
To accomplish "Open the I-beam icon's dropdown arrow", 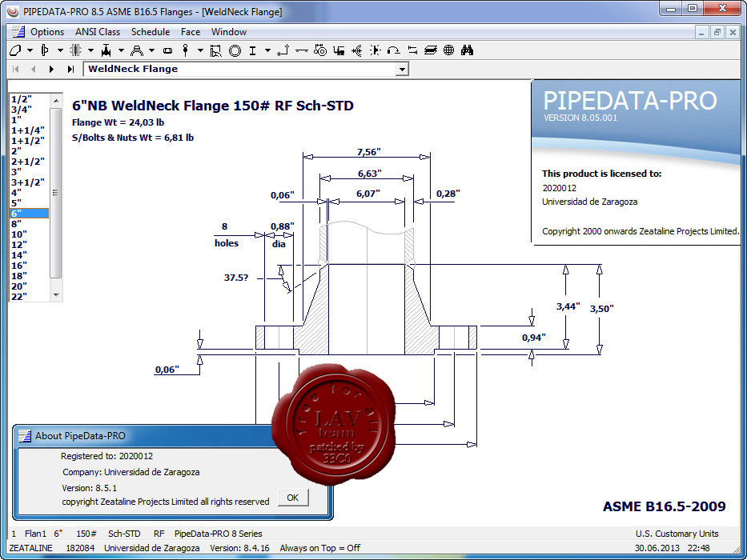I will pos(267,50).
